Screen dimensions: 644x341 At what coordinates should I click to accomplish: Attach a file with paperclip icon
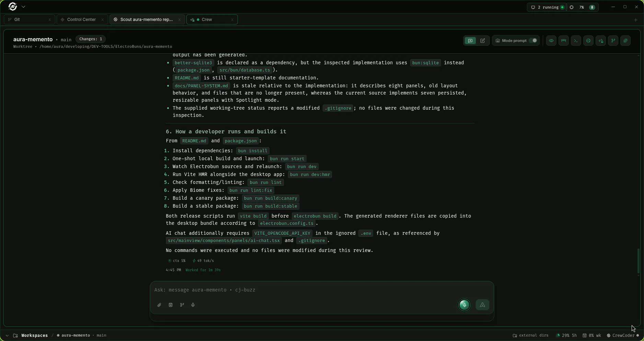(x=159, y=305)
